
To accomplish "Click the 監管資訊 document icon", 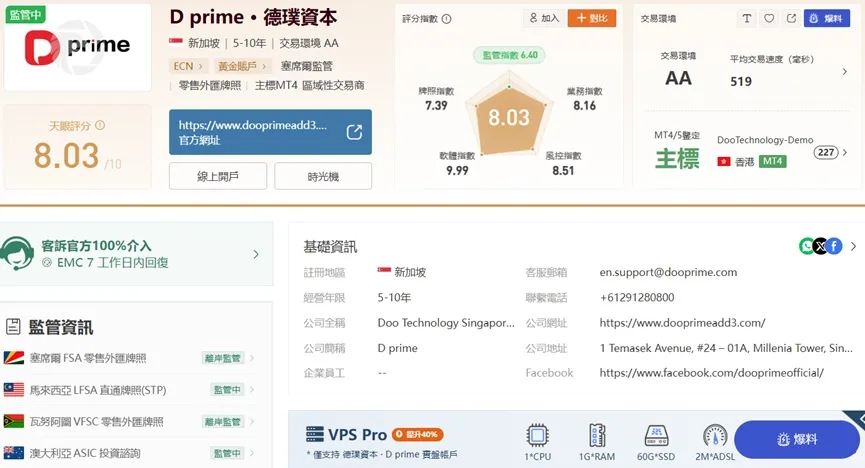I will 13,327.
